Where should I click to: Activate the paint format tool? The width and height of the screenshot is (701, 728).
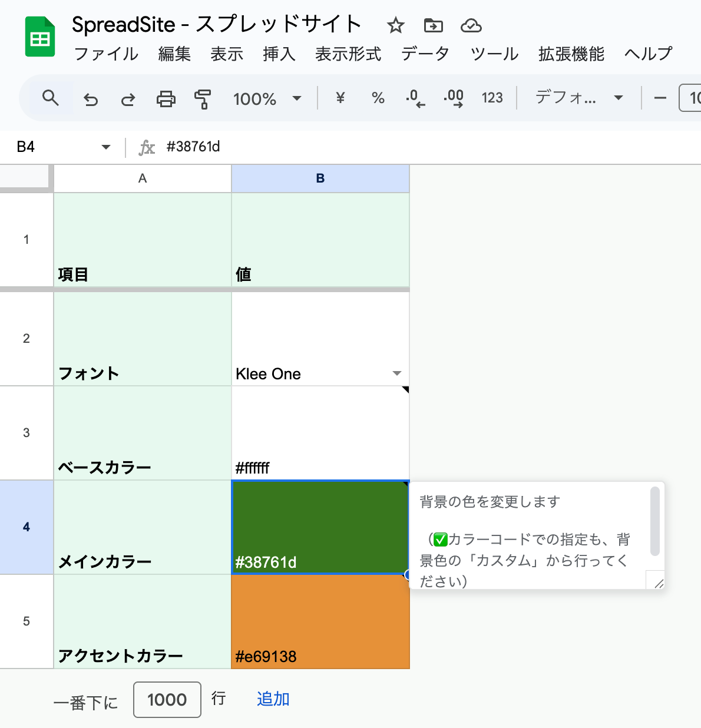point(203,98)
